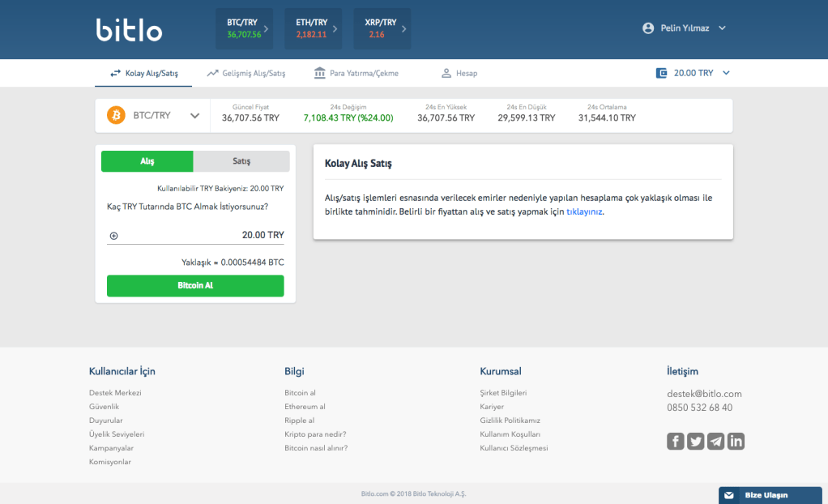Screen dimensions: 828x504
Task: Open the Bize Ulaşın contact widget
Action: click(x=766, y=495)
